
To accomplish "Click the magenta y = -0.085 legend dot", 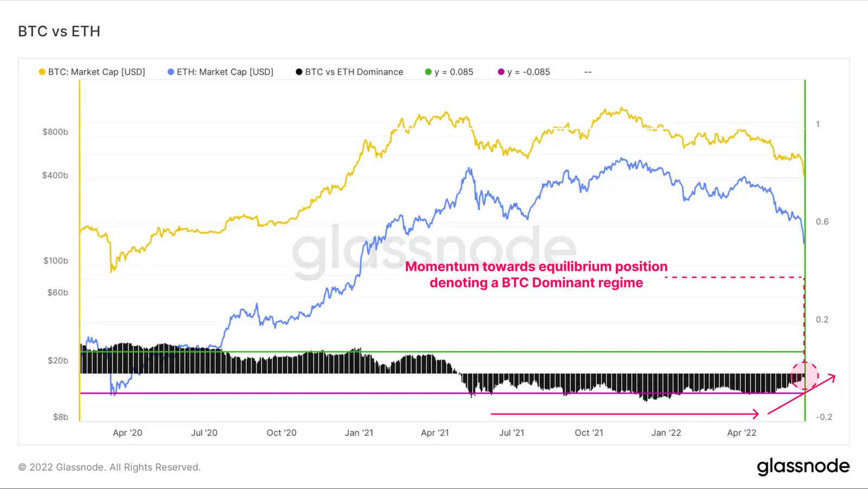I will pos(501,72).
